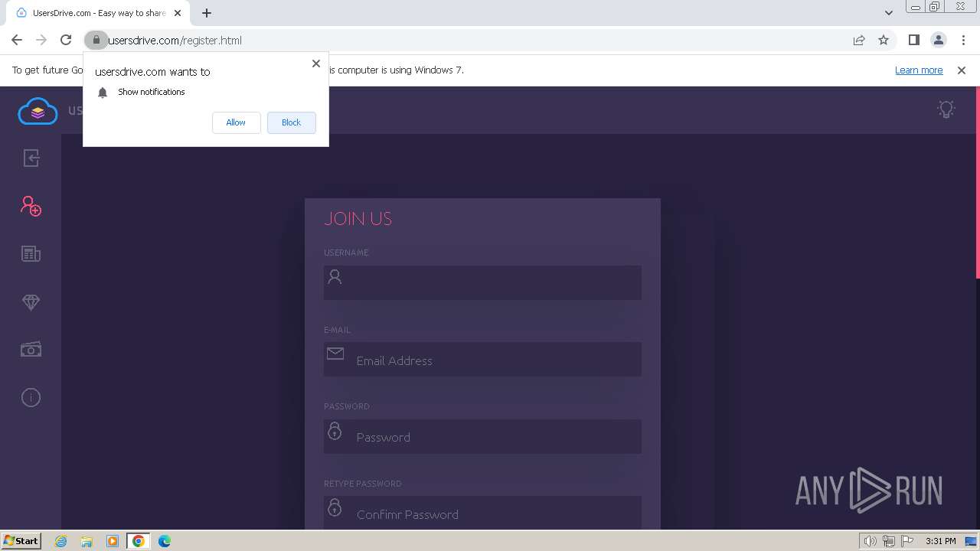This screenshot has height=551, width=980.
Task: Select the UsersDrive.com browser tab
Action: click(x=98, y=13)
